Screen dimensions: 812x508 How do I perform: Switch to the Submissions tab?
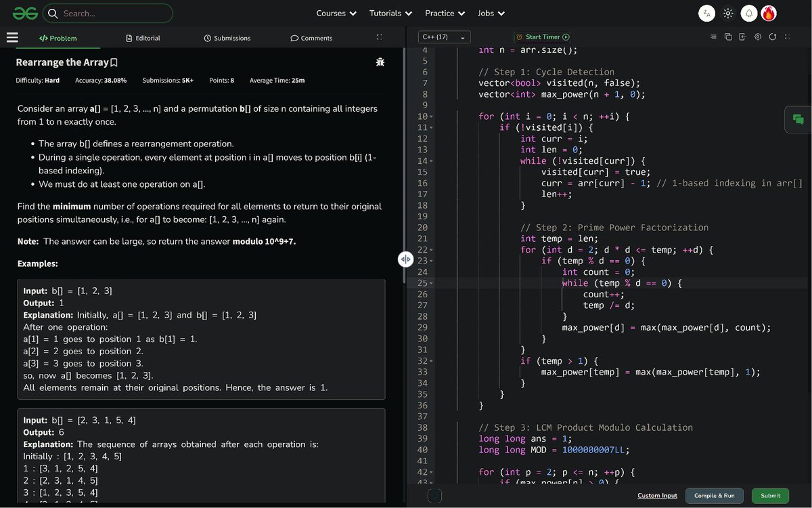227,39
